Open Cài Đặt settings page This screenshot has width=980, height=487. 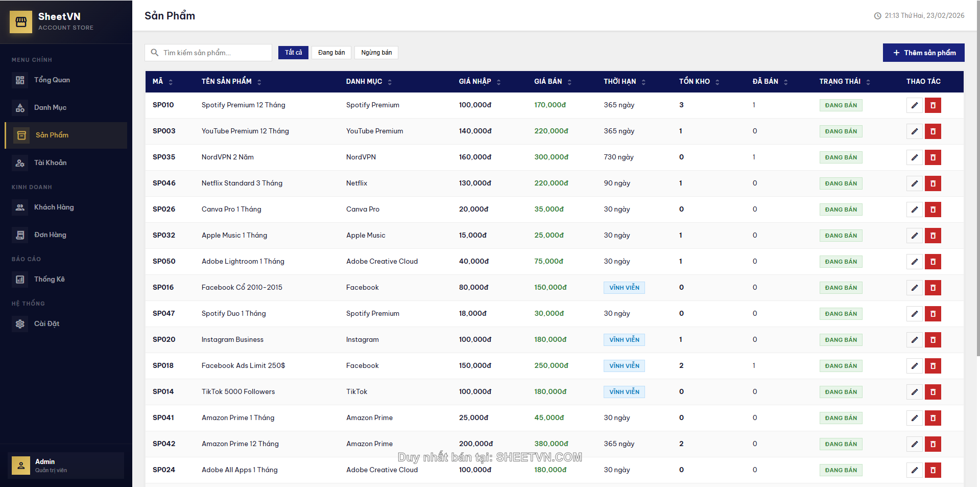pyautogui.click(x=46, y=324)
